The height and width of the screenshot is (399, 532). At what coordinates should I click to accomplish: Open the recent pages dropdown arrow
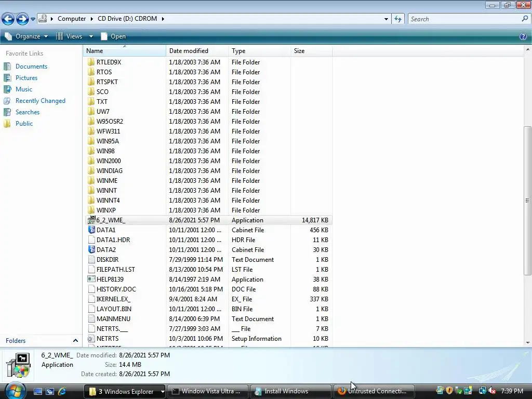(x=33, y=19)
